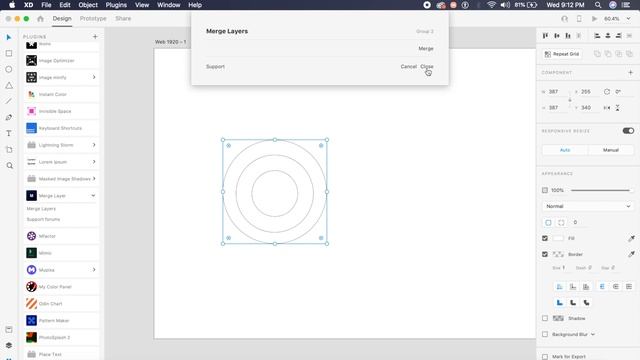Open the Odin Chart plugin
The image size is (640, 360).
coord(62,304)
